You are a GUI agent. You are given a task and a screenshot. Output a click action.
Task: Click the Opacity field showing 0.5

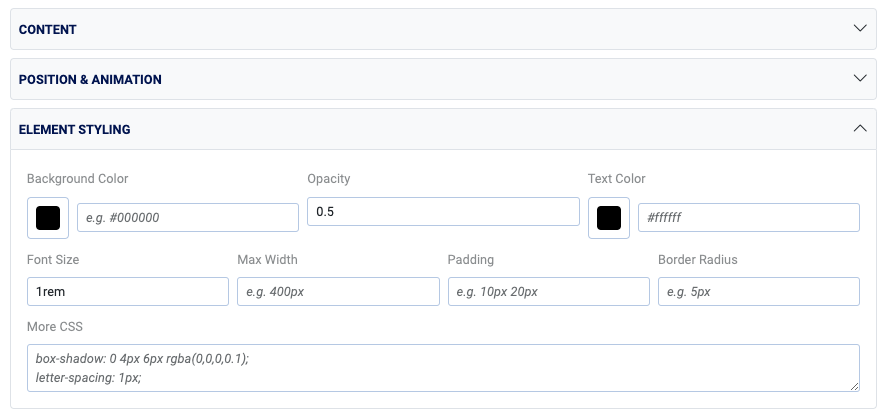click(x=443, y=212)
